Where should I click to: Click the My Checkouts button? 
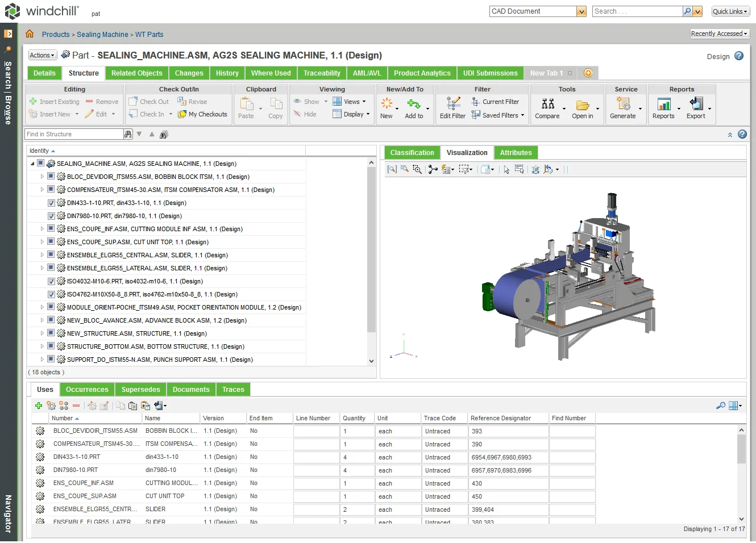click(203, 114)
